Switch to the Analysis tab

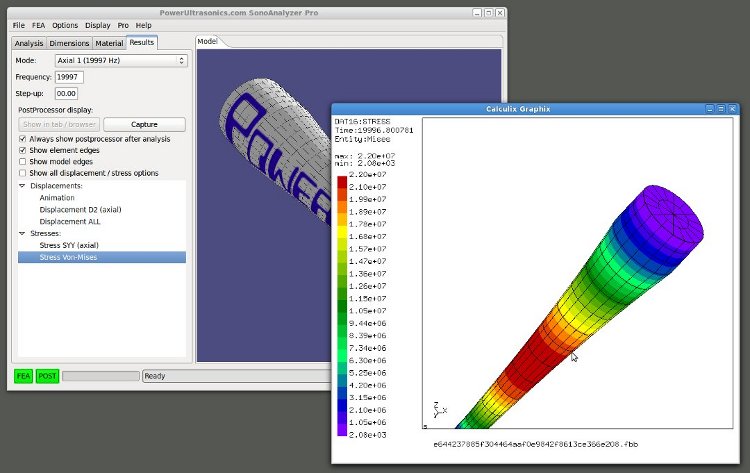[29, 43]
